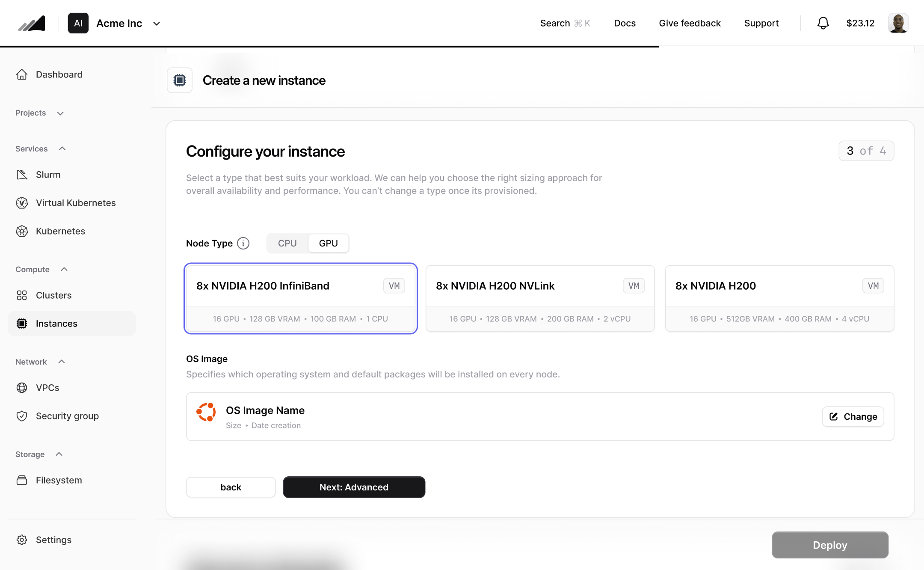Screen dimensions: 924x570
Task: Open the Docs page
Action: [625, 23]
